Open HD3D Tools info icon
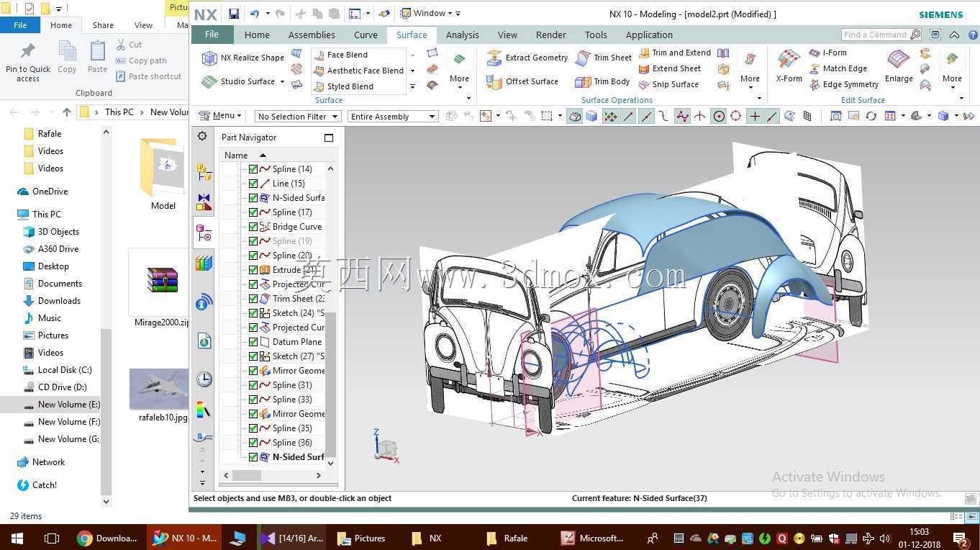Screen dimensions: 980x550 pyautogui.click(x=204, y=302)
